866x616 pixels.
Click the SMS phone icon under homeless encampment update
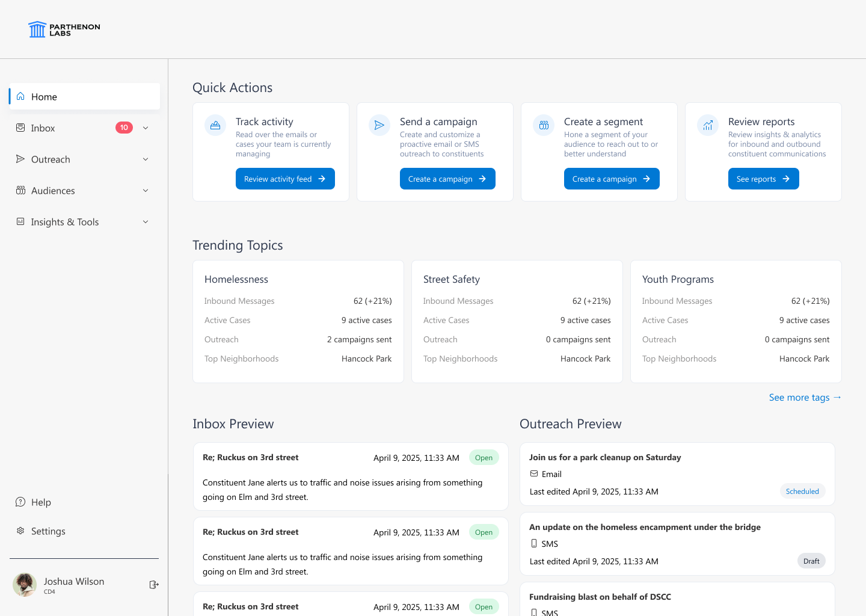tap(534, 543)
